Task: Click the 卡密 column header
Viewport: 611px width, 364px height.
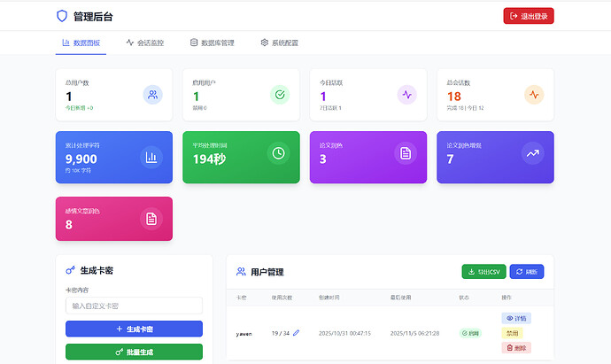Action: point(241,298)
